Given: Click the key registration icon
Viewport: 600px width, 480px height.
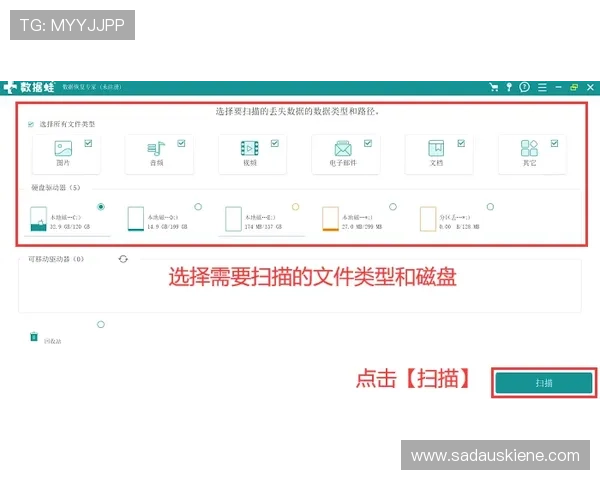Looking at the screenshot, I should (x=509, y=87).
